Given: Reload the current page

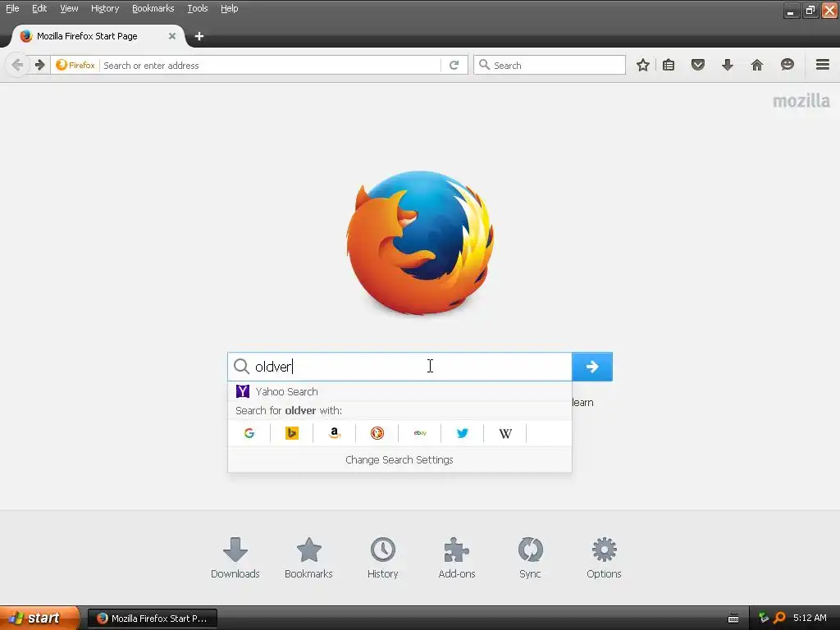Looking at the screenshot, I should [454, 65].
